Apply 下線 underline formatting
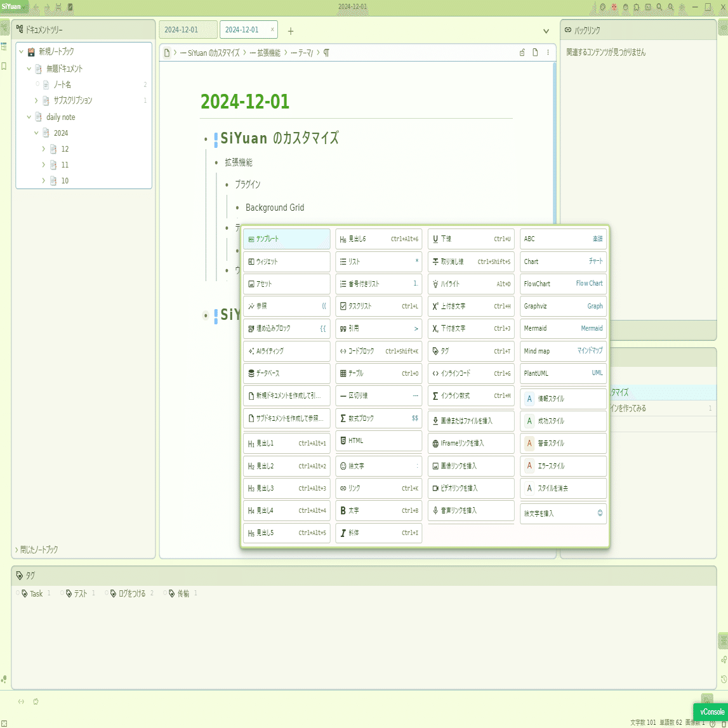 [x=471, y=239]
